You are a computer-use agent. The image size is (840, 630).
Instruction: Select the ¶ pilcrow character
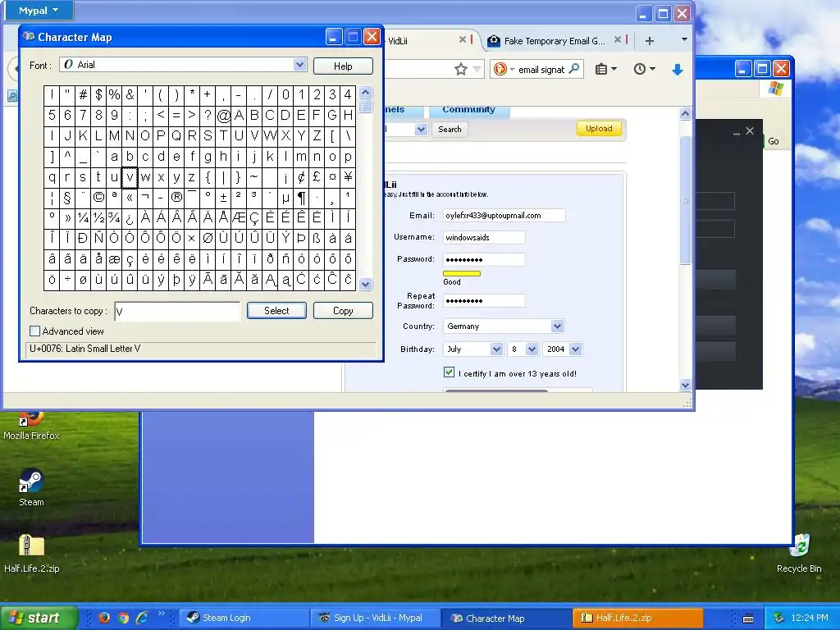301,197
